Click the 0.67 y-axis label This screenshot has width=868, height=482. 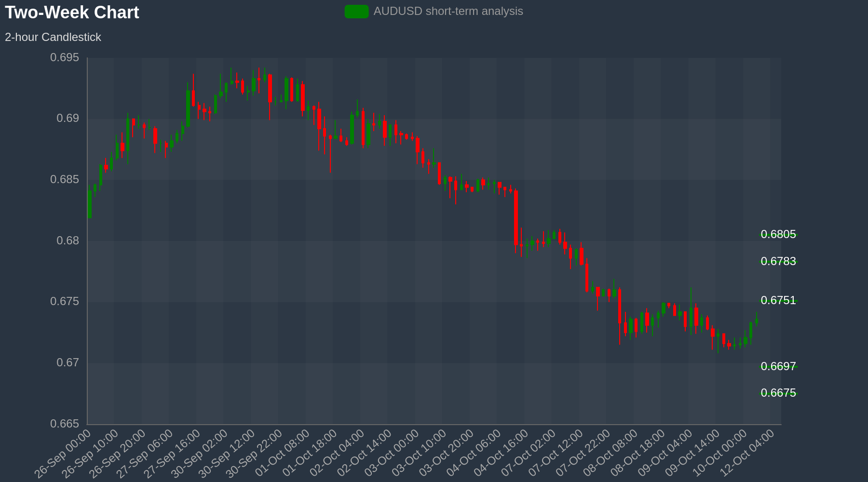pos(68,362)
